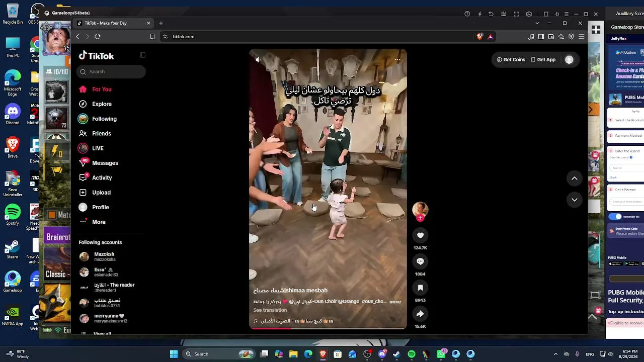
Task: Open the merryannn following account
Action: [104, 318]
